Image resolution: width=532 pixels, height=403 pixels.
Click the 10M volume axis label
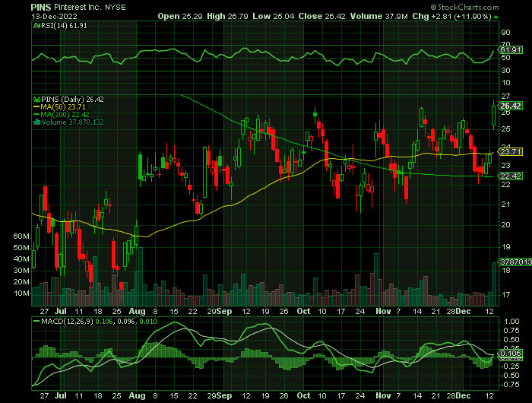click(21, 294)
